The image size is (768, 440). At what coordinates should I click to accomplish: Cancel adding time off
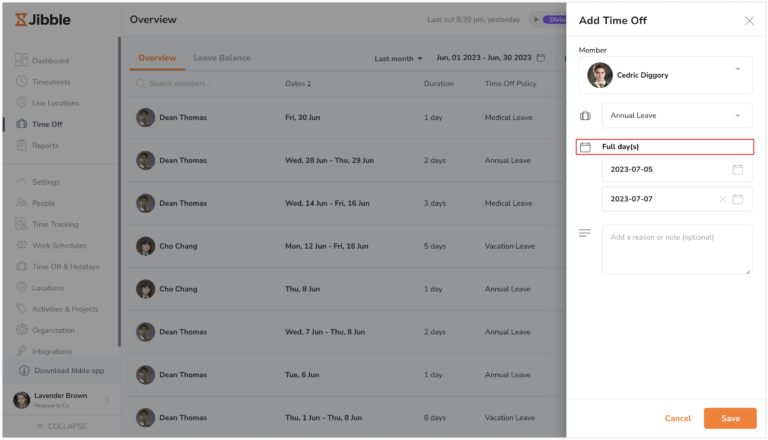[678, 418]
